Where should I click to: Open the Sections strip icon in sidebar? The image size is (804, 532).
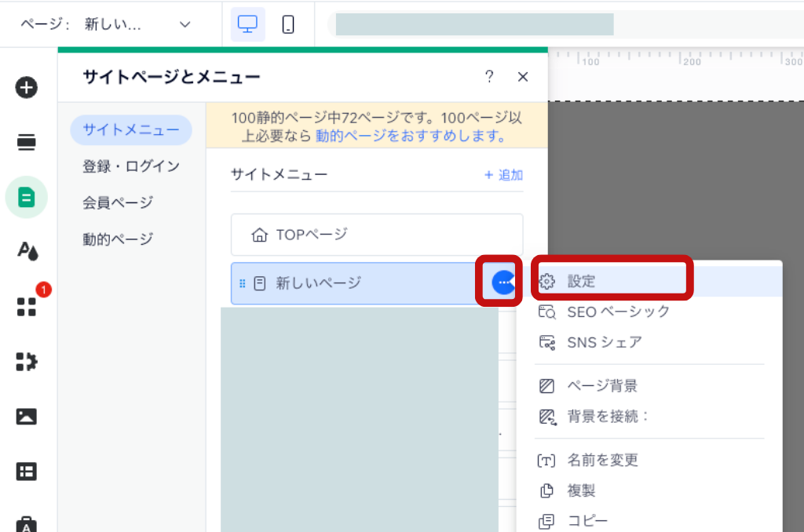coord(27,142)
